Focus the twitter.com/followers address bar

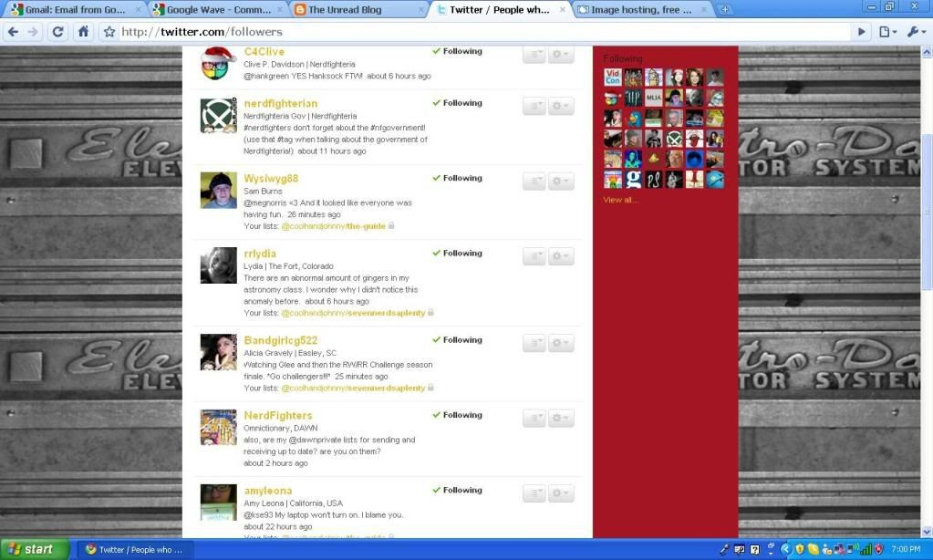pos(482,32)
